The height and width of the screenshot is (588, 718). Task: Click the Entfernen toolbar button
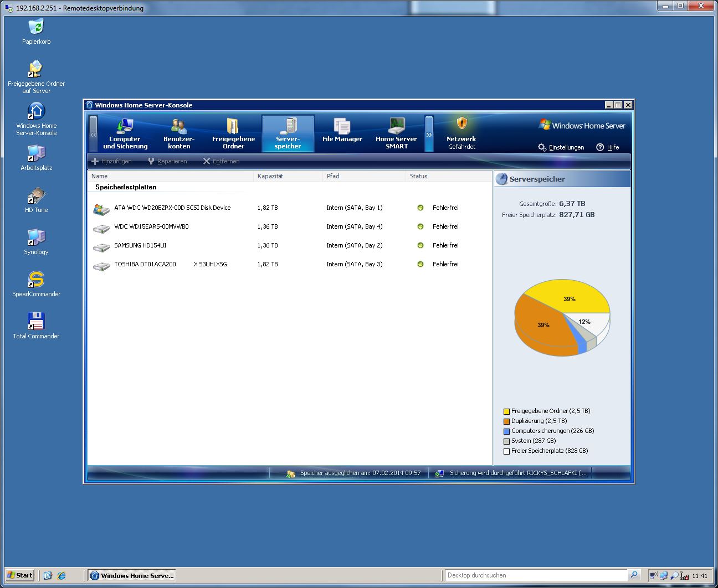[x=221, y=161]
